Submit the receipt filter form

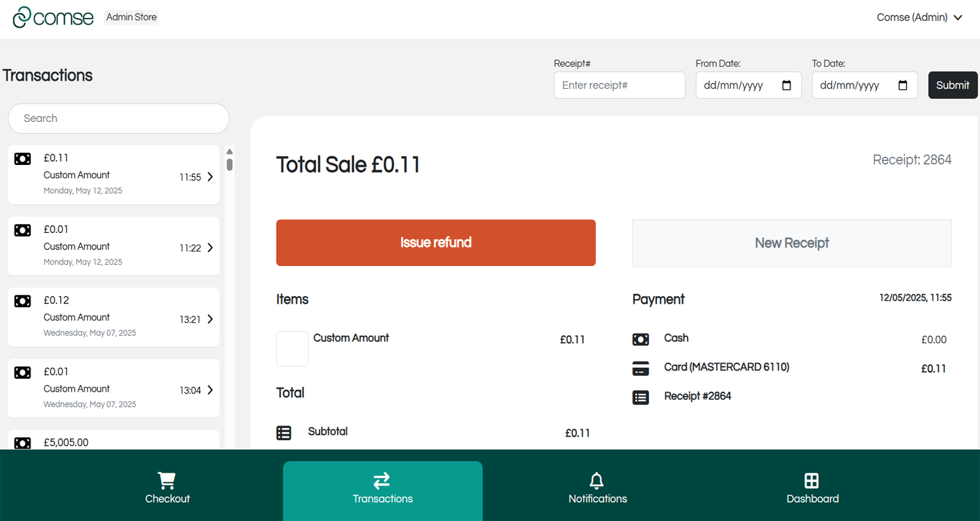[952, 85]
